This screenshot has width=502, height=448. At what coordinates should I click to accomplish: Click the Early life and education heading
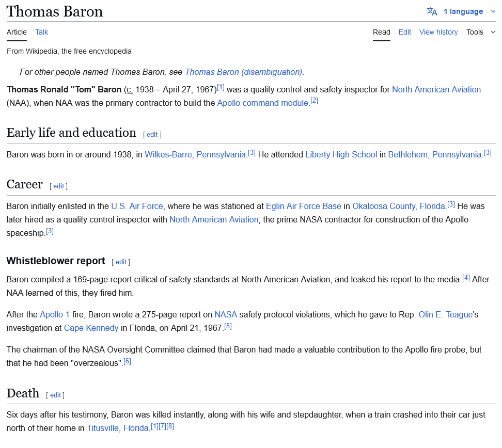(71, 133)
